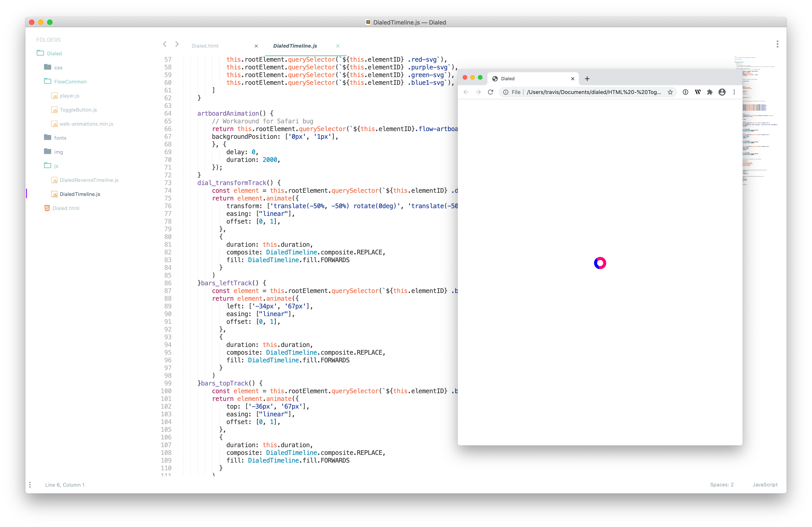Collapse the FlowCommon folder
The height and width of the screenshot is (527, 812).
[70, 82]
